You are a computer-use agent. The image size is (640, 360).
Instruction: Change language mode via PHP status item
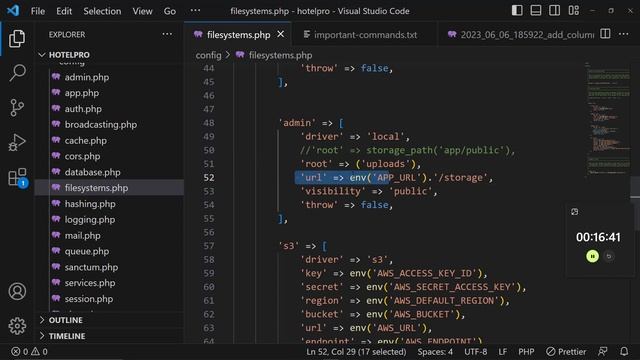(526, 351)
